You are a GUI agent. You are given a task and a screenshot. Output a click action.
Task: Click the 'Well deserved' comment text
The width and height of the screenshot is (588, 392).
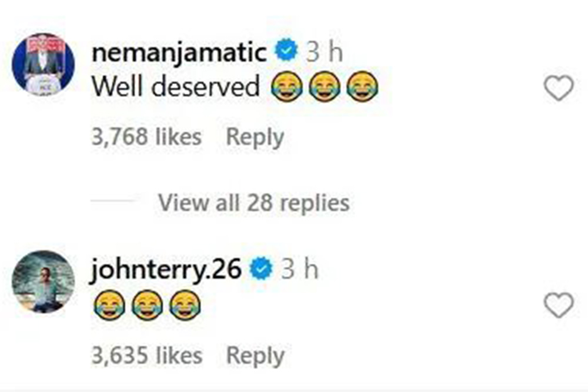(x=176, y=88)
